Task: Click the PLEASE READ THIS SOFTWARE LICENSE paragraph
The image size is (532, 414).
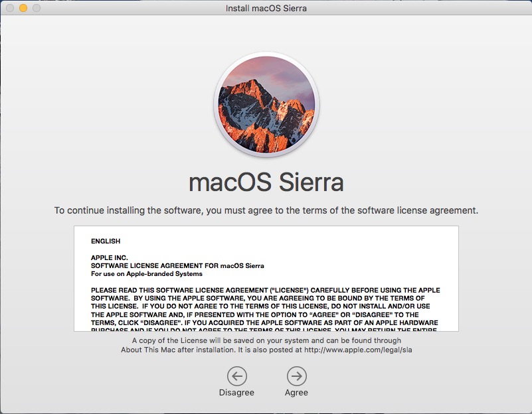Action: (266, 307)
